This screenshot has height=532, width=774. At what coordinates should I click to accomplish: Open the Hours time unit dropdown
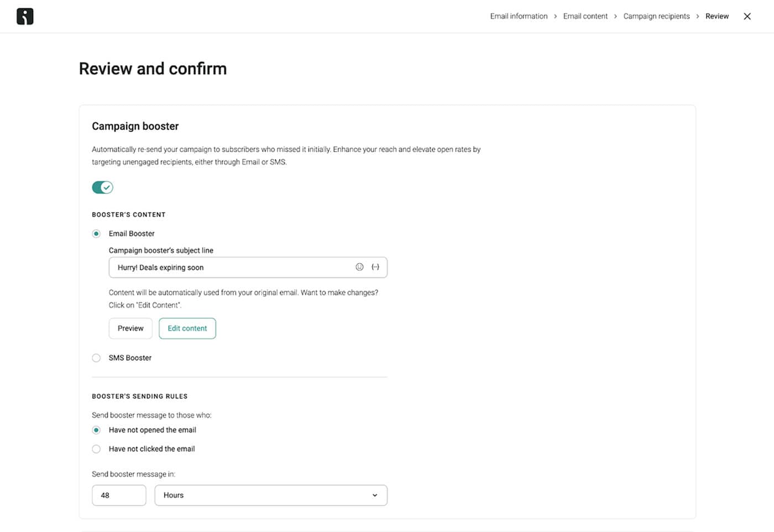[271, 495]
